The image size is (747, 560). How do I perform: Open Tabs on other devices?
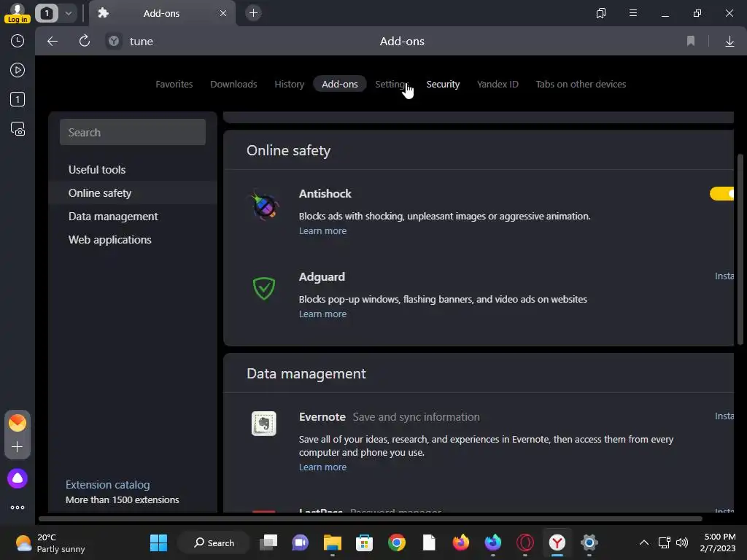tap(581, 85)
